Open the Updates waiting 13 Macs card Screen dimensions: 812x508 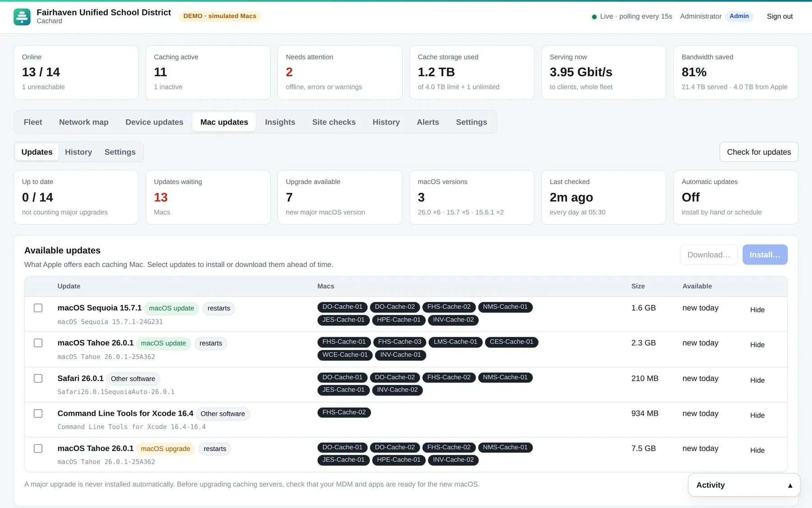pos(208,197)
